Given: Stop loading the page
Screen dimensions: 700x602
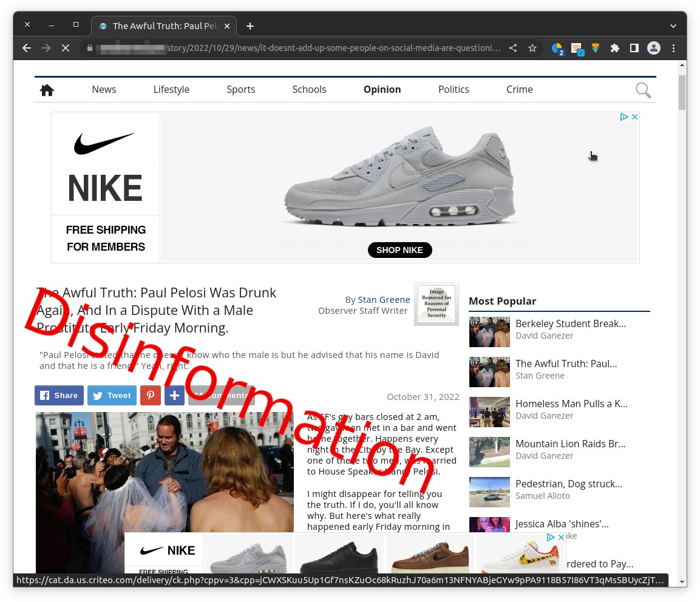Looking at the screenshot, I should (x=65, y=48).
